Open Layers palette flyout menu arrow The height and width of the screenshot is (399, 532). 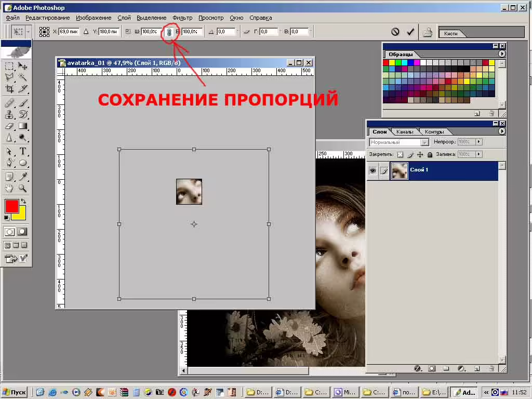[x=502, y=131]
